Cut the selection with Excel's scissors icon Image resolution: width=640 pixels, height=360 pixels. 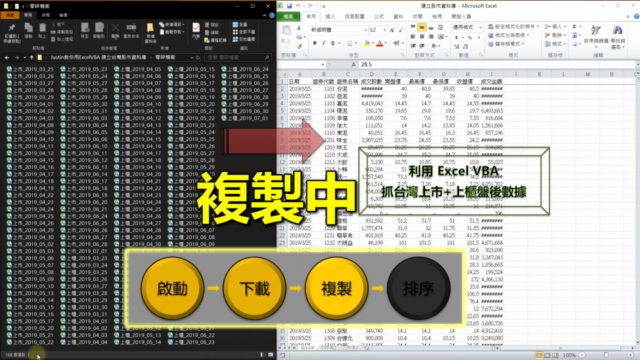point(299,28)
